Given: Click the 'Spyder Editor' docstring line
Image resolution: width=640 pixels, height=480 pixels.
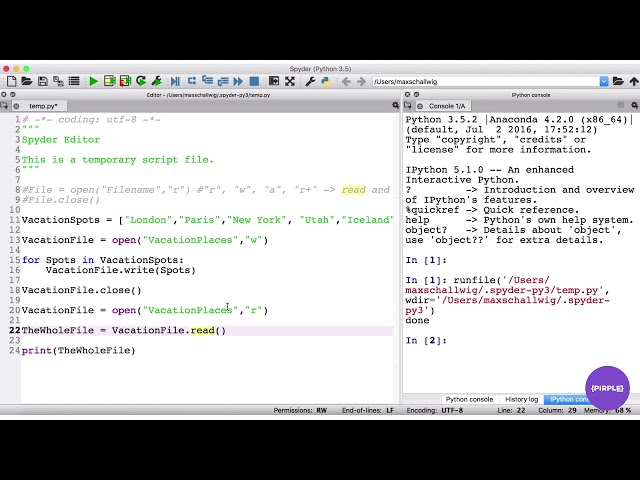Looking at the screenshot, I should coord(61,140).
